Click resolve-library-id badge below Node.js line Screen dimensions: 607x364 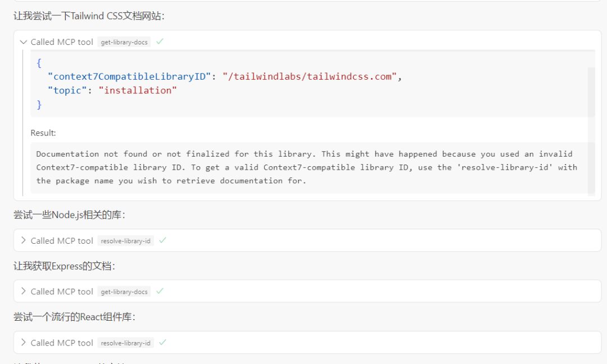click(x=125, y=240)
